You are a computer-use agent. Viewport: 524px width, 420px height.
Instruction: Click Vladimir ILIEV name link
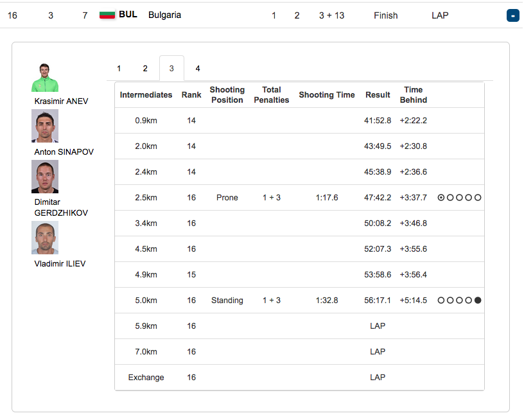point(60,264)
